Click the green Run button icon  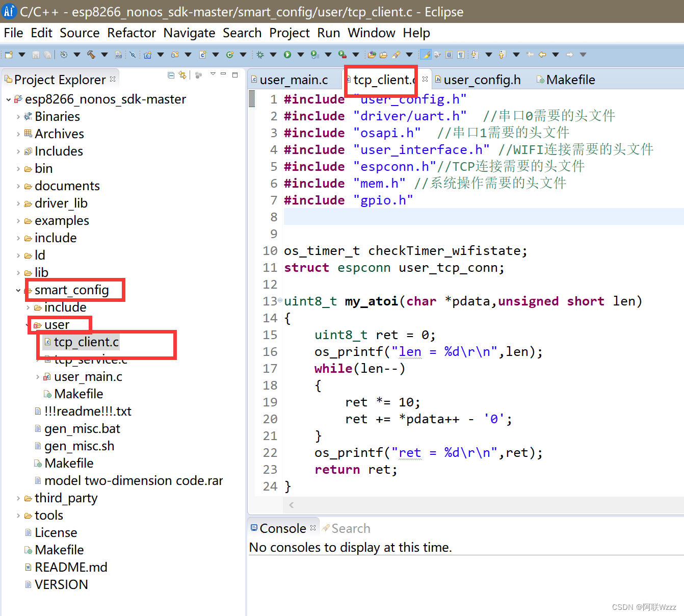(x=287, y=55)
